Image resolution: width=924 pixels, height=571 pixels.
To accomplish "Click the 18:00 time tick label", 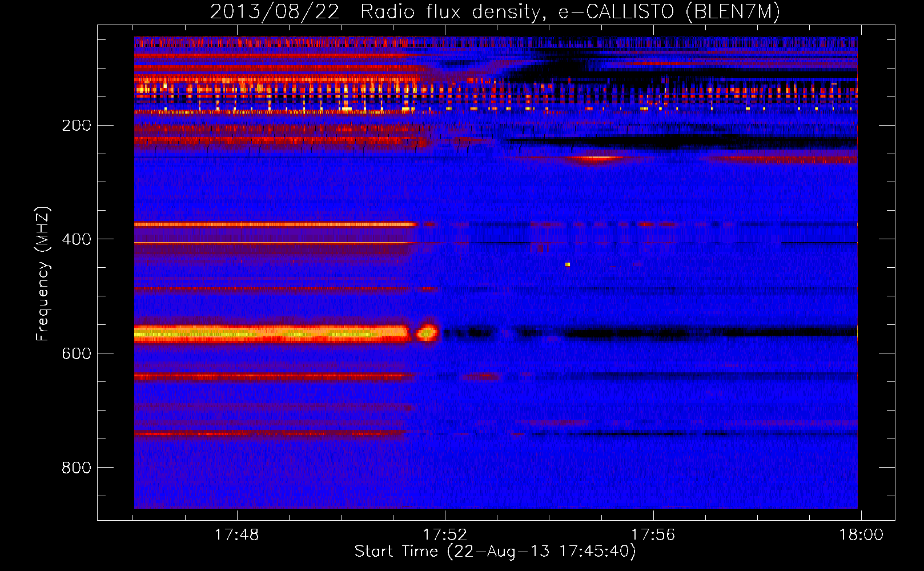I will pos(861,534).
